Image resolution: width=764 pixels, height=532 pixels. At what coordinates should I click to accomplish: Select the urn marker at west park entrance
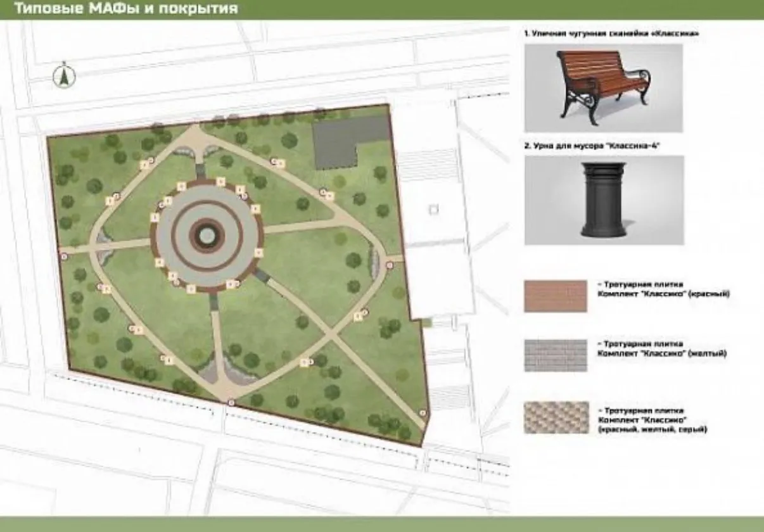point(63,255)
